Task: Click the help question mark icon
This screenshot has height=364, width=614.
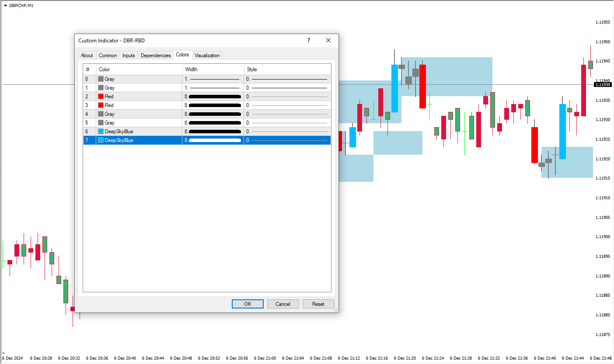Action: (x=309, y=40)
